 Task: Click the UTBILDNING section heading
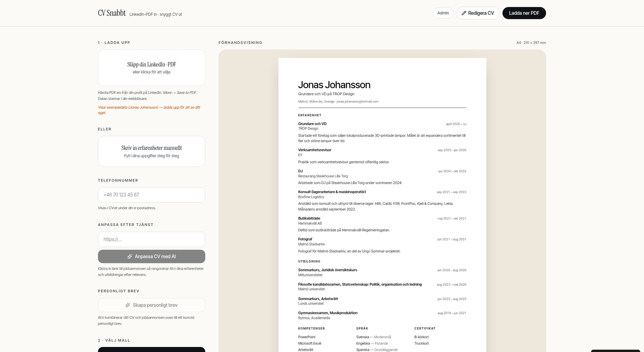click(309, 261)
